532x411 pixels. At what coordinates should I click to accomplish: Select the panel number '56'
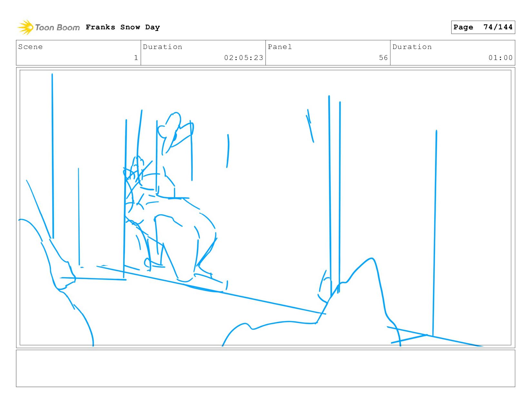(383, 58)
